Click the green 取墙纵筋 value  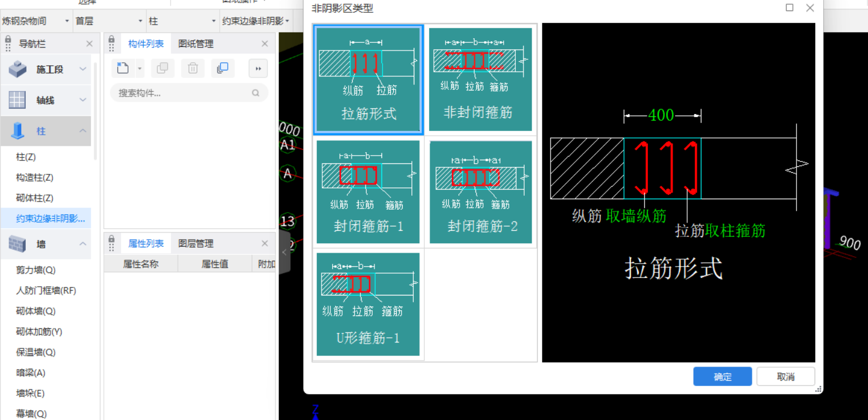coord(636,216)
